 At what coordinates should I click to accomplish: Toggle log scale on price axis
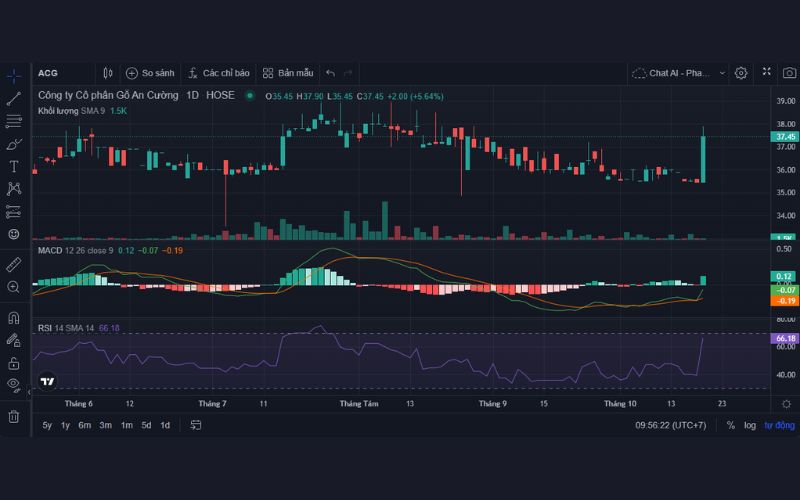tap(749, 425)
